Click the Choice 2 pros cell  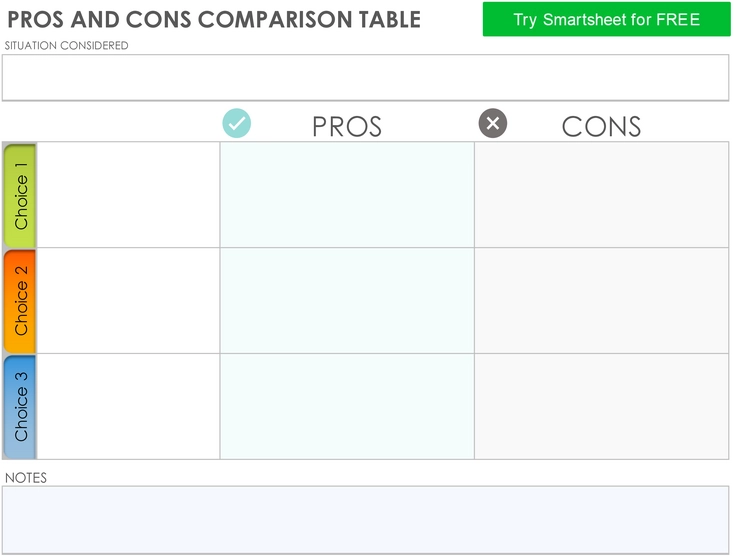tap(347, 300)
